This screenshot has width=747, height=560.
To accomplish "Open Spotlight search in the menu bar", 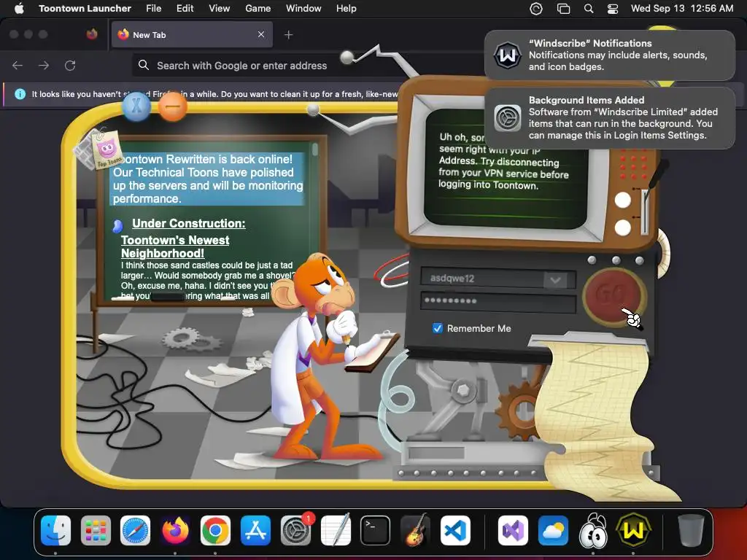I will 589,9.
